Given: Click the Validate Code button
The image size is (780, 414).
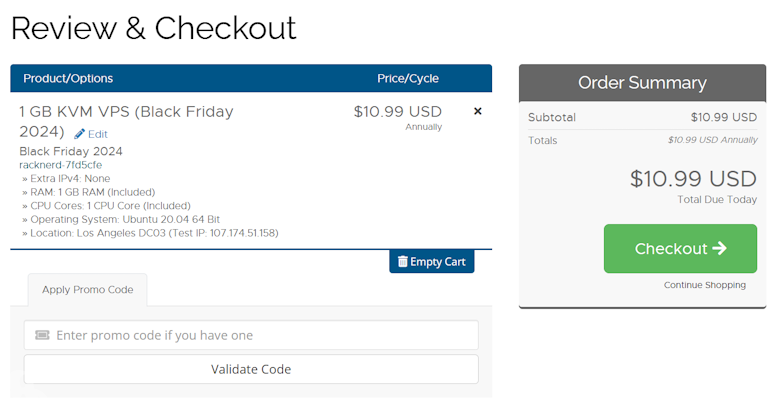Looking at the screenshot, I should [251, 369].
